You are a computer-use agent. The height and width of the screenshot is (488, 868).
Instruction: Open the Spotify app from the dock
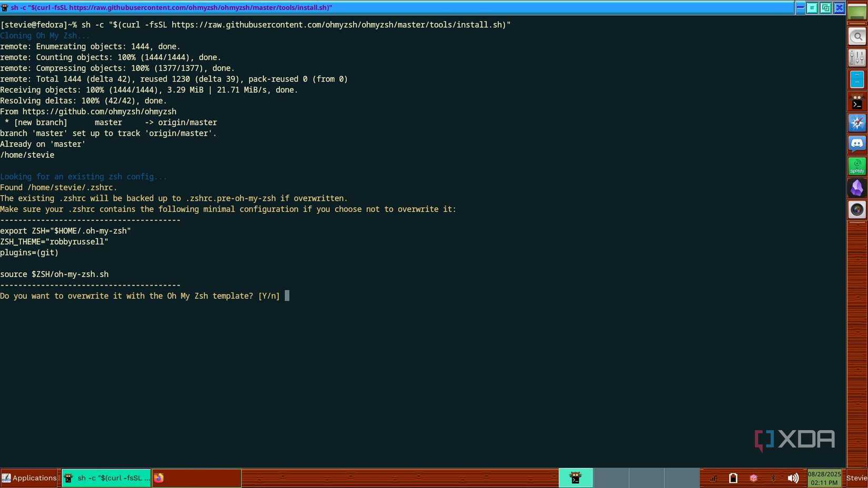coord(857,165)
